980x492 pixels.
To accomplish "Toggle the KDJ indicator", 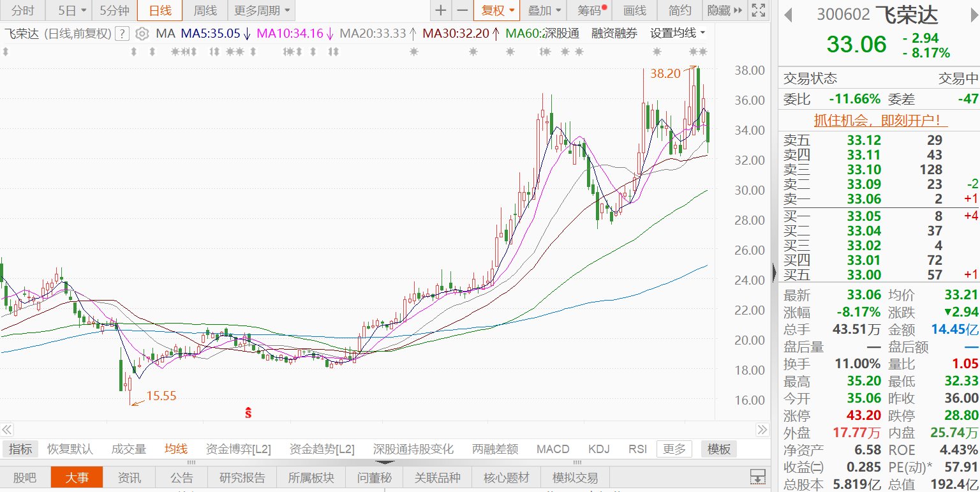I will [598, 449].
